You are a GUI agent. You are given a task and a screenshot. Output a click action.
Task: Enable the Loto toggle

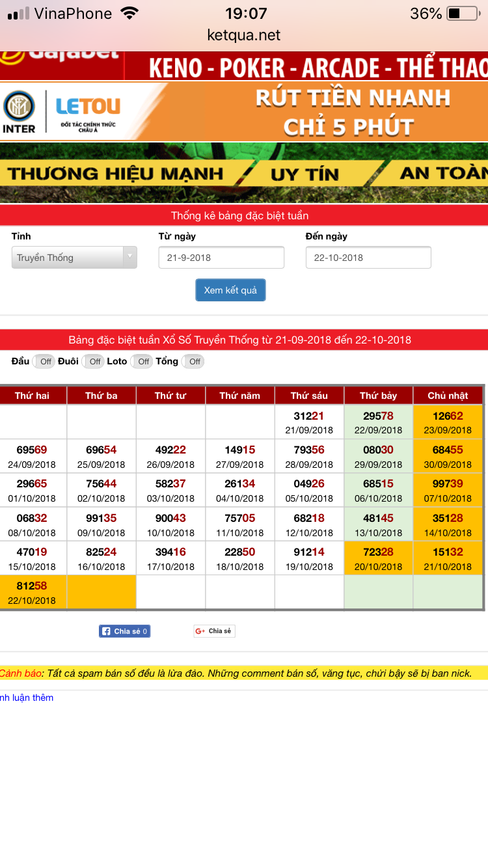[142, 362]
